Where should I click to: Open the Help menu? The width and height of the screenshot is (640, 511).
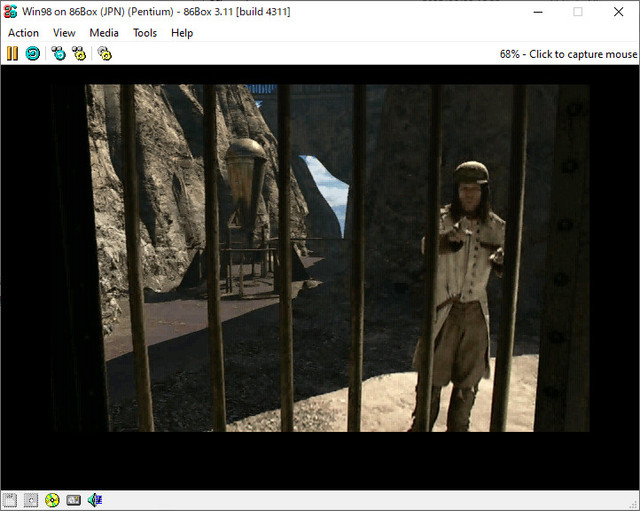(182, 33)
